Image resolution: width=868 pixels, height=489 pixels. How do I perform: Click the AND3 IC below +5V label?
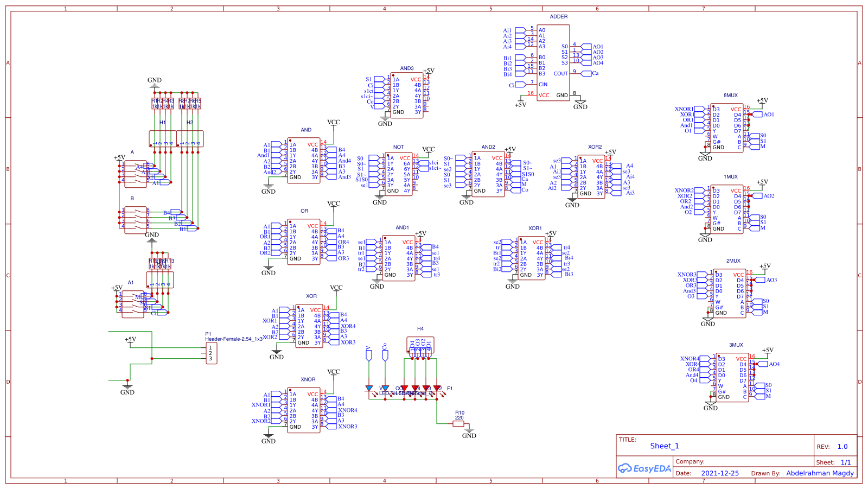point(407,95)
